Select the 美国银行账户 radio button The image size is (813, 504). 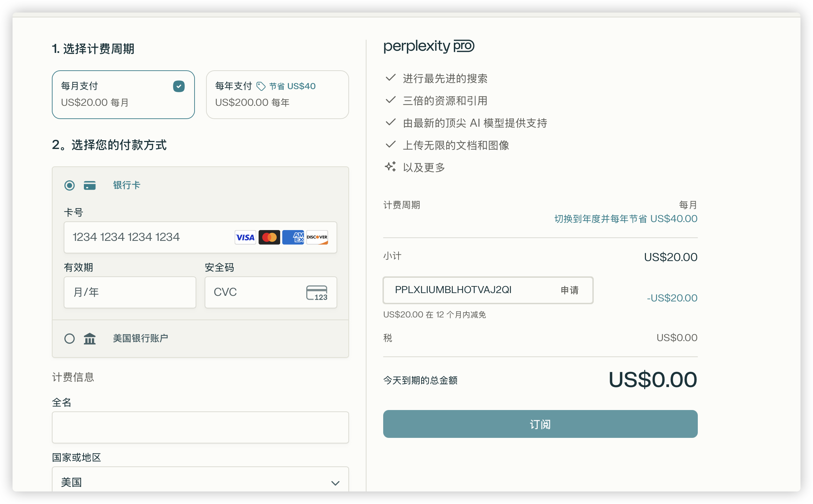pyautogui.click(x=70, y=338)
